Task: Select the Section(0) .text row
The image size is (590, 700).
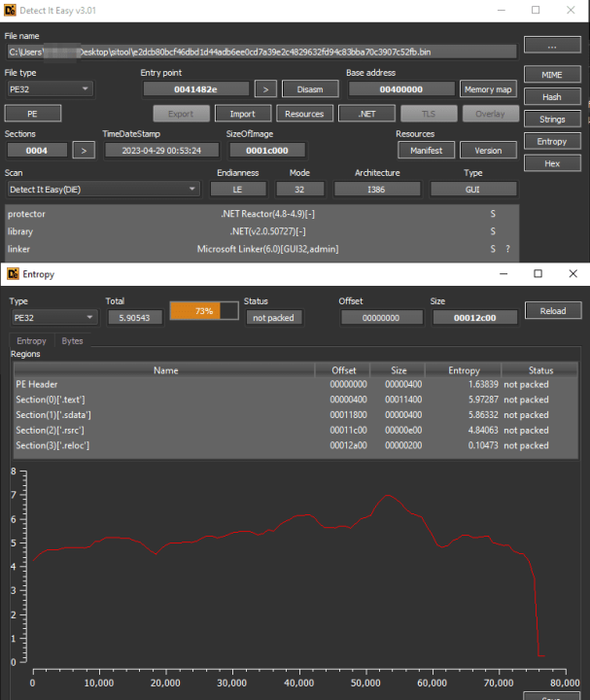Action: pos(295,400)
